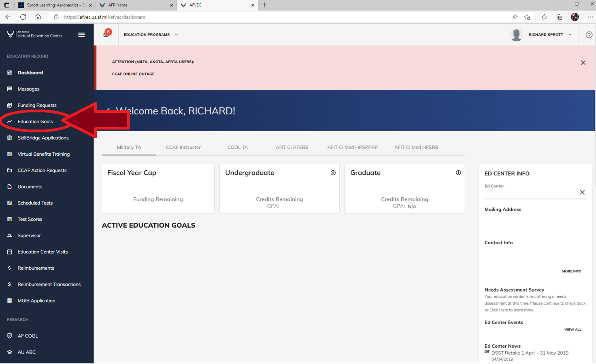Click the Undergraduate info icon
Viewport: 596px width, 364px height.
click(x=333, y=173)
